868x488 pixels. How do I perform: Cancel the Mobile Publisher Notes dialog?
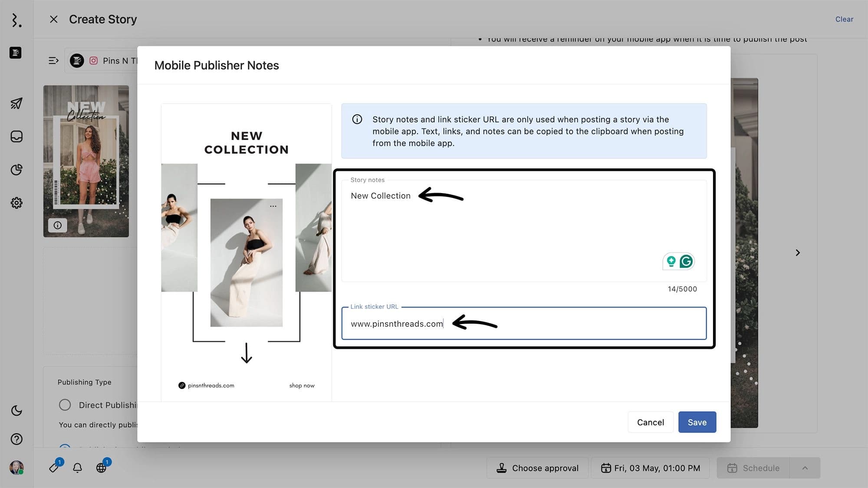[650, 422]
